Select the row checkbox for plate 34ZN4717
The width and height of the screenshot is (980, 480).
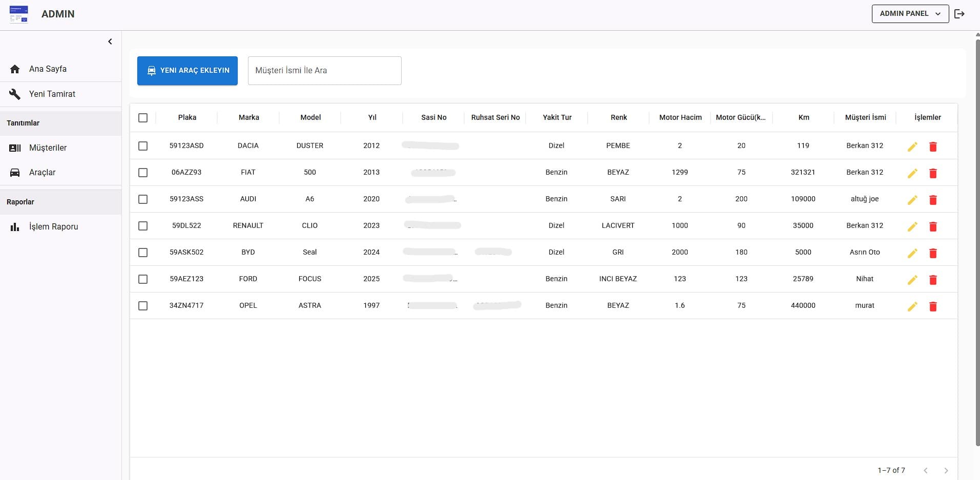143,306
